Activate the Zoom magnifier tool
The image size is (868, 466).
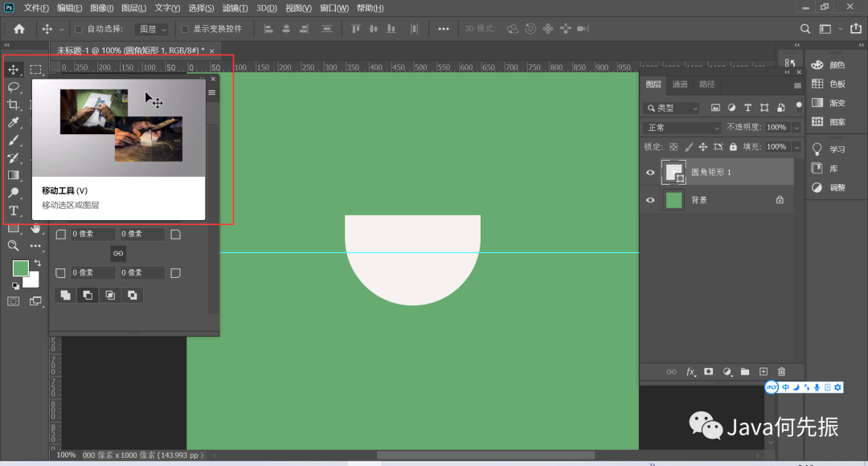pos(14,246)
